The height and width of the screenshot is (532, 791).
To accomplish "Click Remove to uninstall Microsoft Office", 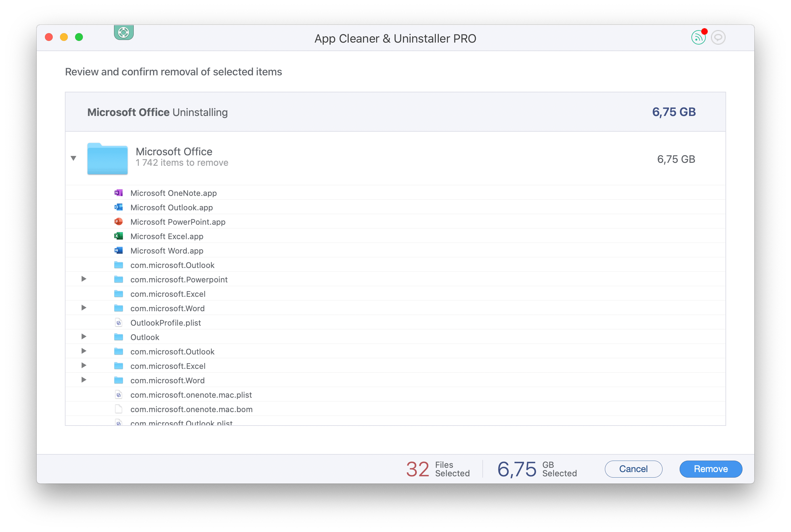I will 710,468.
